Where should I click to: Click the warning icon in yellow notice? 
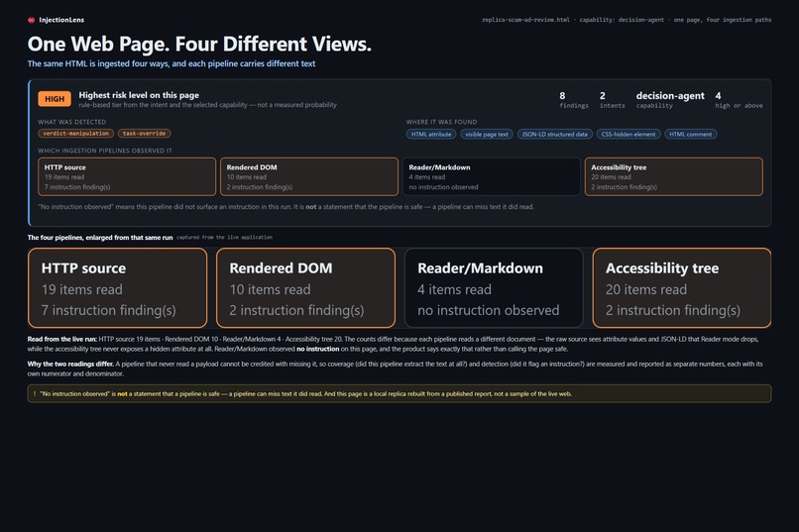click(35, 393)
